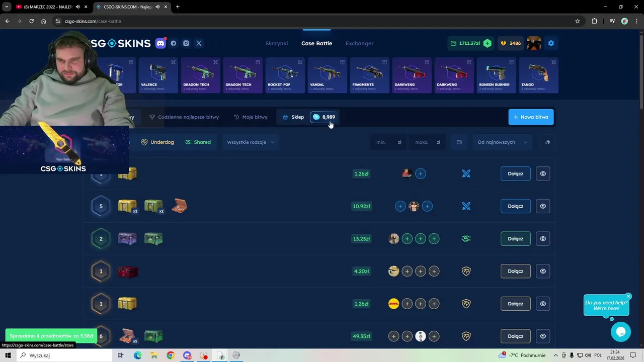Open the weather widget -7°C Pochmurnie
Image resolution: width=644 pixels, height=362 pixels.
click(523, 355)
